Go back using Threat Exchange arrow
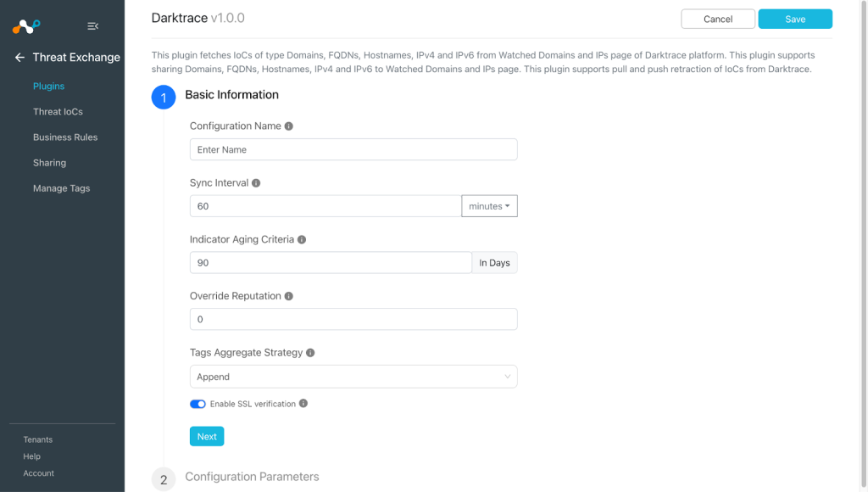Viewport: 868px width, 492px height. 20,57
